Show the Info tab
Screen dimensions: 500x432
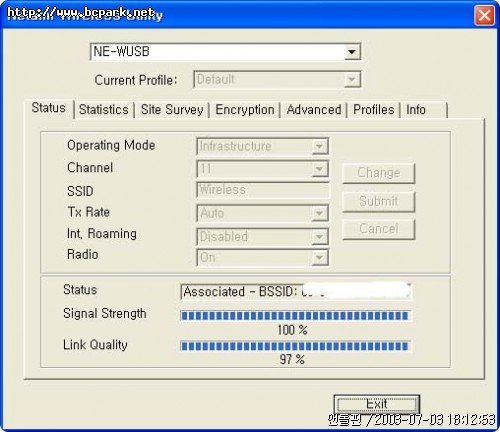(x=423, y=110)
